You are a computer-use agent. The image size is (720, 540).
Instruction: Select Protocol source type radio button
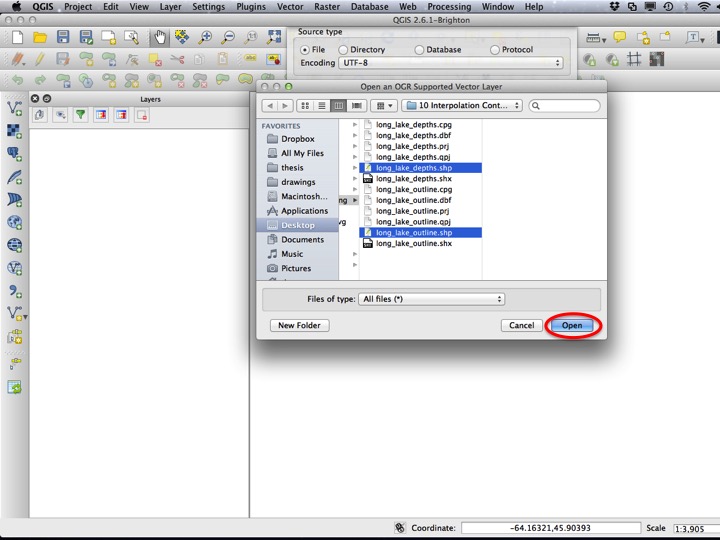[x=495, y=50]
